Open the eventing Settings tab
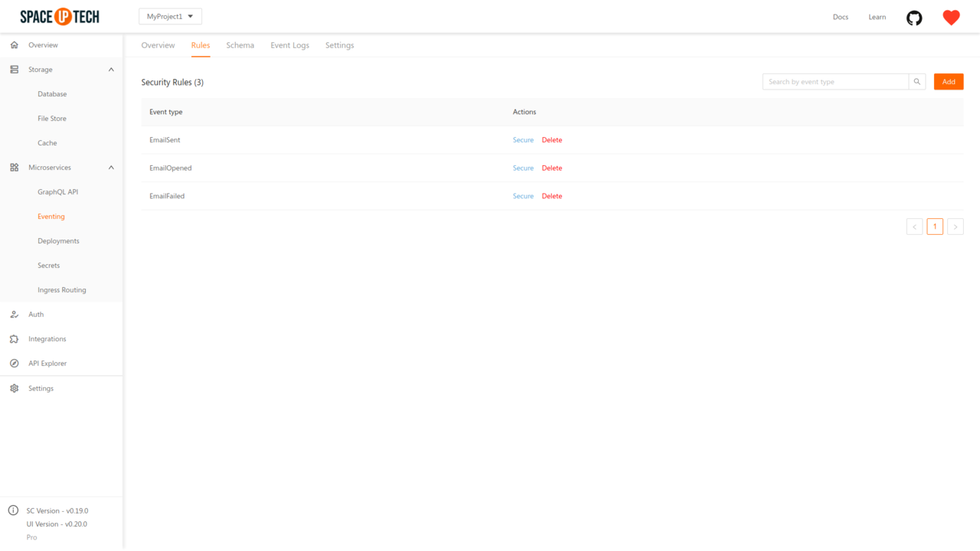 click(340, 45)
